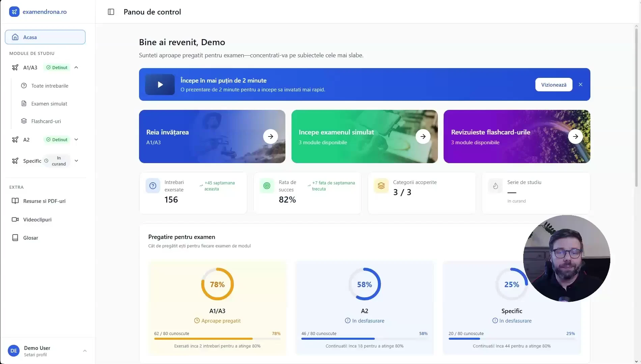Click the drone icon next to A1/A3
The height and width of the screenshot is (364, 641).
[15, 67]
